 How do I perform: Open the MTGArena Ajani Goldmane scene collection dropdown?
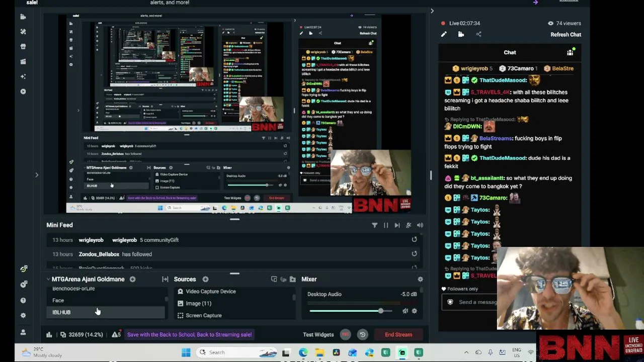click(86, 279)
